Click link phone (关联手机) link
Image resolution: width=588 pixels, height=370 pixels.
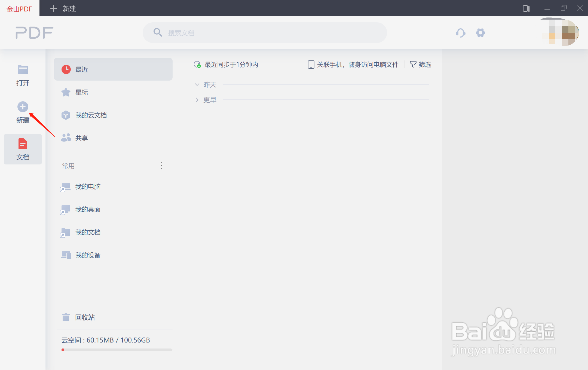click(x=353, y=65)
